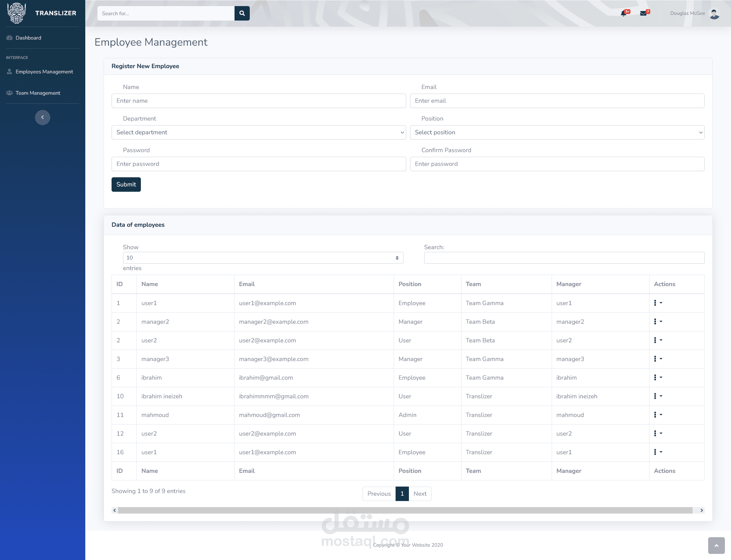This screenshot has height=560, width=731.
Task: Click Douglas McGee's profile avatar
Action: (x=714, y=14)
